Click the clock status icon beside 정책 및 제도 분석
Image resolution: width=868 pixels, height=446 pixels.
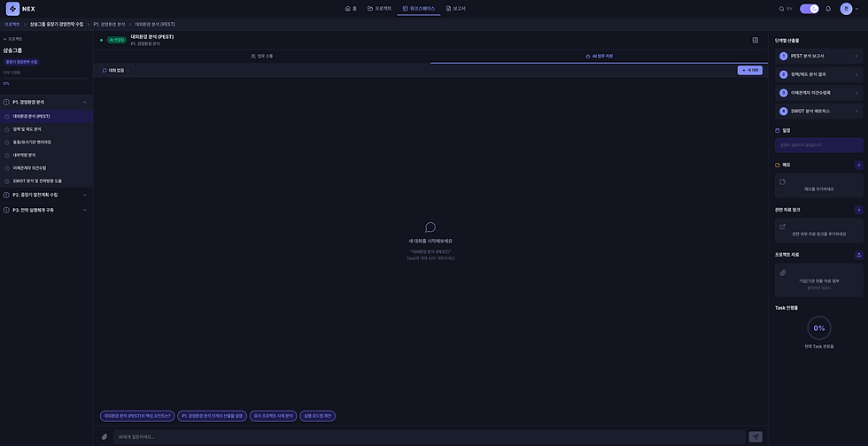pyautogui.click(x=7, y=129)
